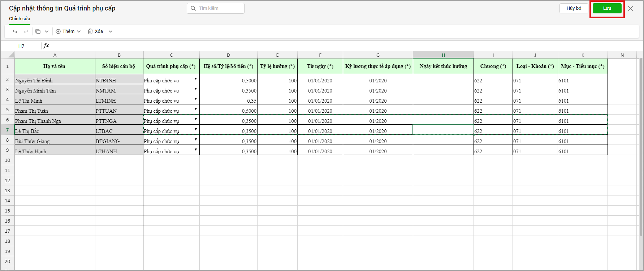Click the vertical scrollbar on the right
The width and height of the screenshot is (644, 271).
641,145
